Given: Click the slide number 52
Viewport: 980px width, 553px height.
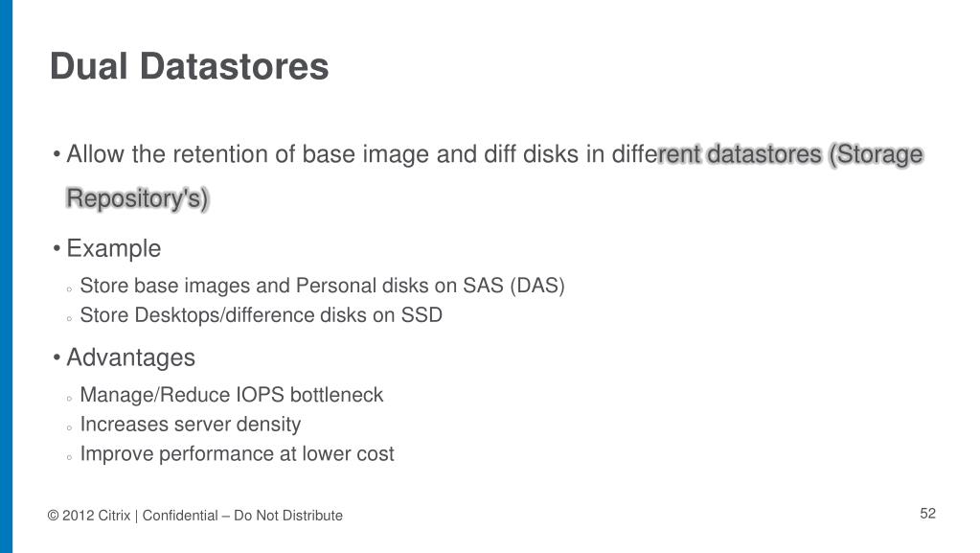Looking at the screenshot, I should click(927, 514).
